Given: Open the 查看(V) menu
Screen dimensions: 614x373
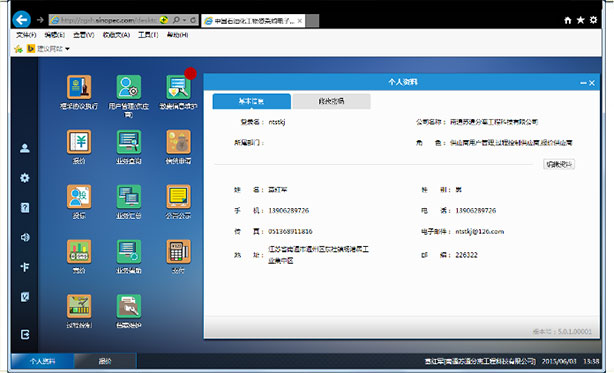Looking at the screenshot, I should click(x=83, y=35).
